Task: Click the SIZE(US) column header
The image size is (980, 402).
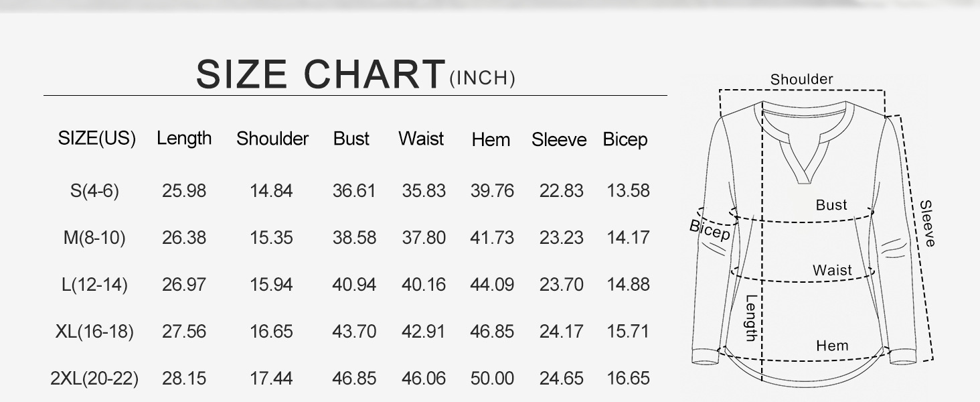Action: pos(97,139)
